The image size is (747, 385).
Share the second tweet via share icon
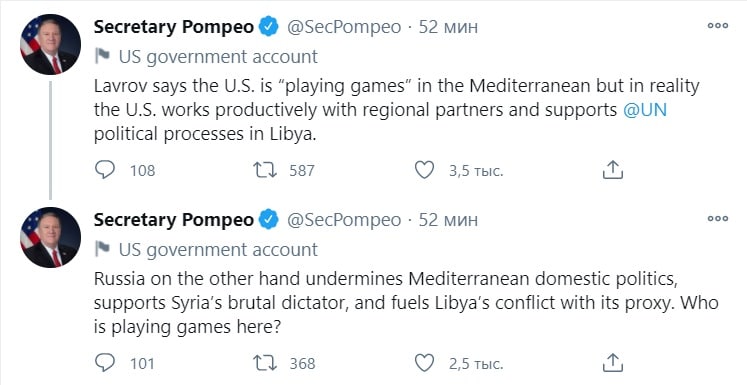613,363
